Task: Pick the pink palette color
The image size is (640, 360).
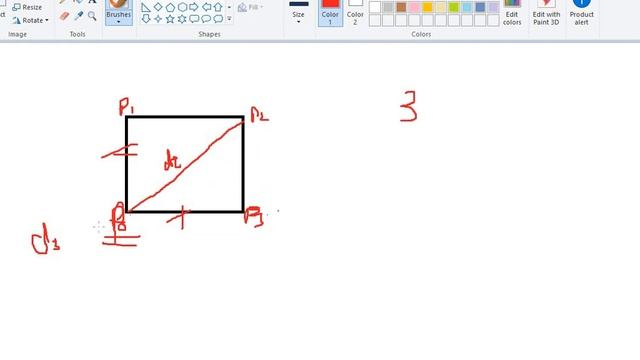Action: pyautogui.click(x=414, y=7)
